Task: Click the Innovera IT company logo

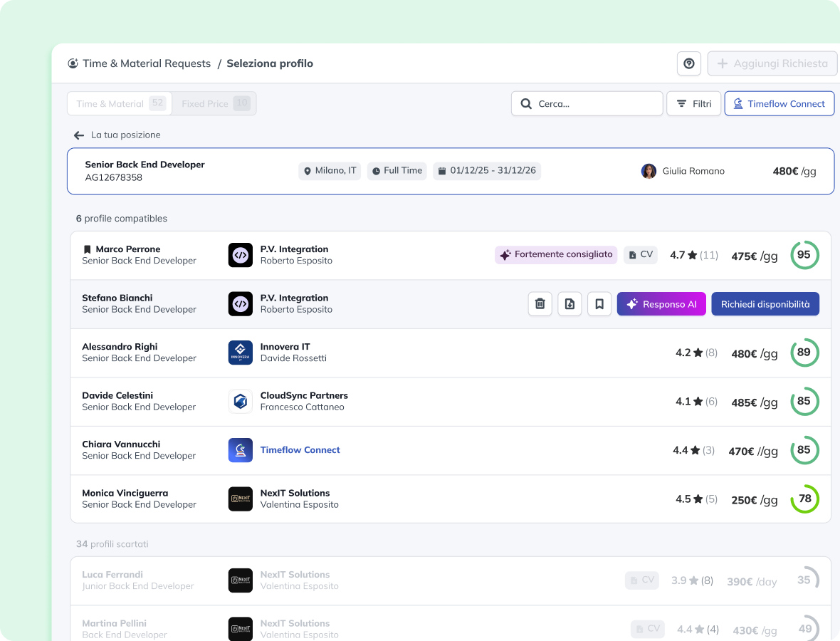Action: (241, 353)
